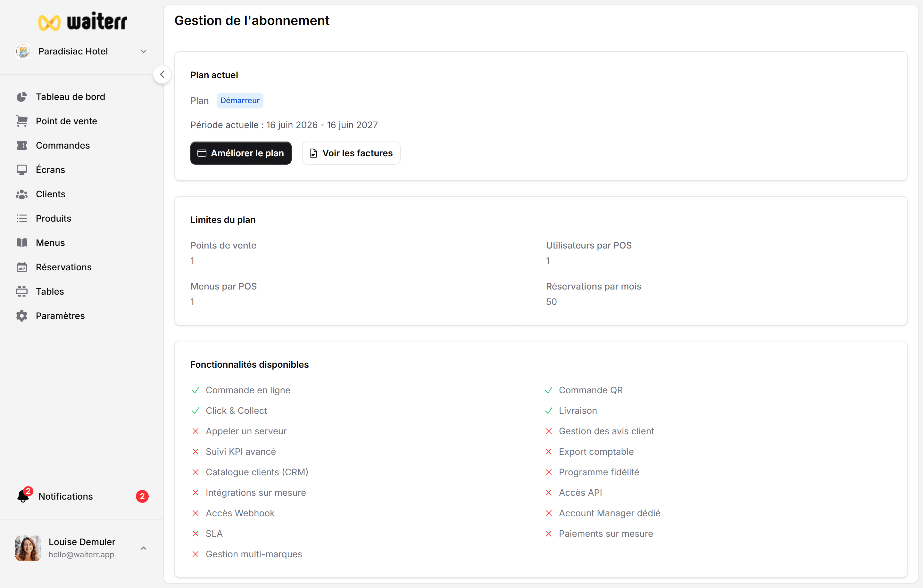This screenshot has height=588, width=923.
Task: Click the Améliorer le plan button
Action: [x=241, y=153]
